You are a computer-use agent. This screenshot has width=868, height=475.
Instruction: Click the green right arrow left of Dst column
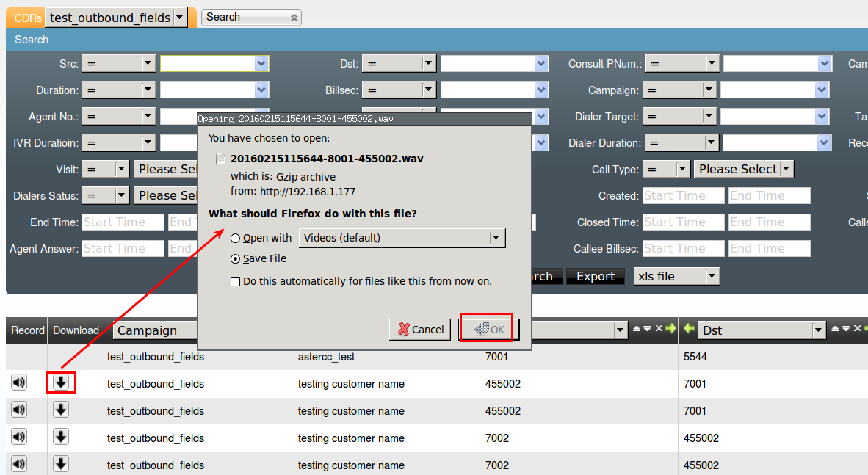670,329
